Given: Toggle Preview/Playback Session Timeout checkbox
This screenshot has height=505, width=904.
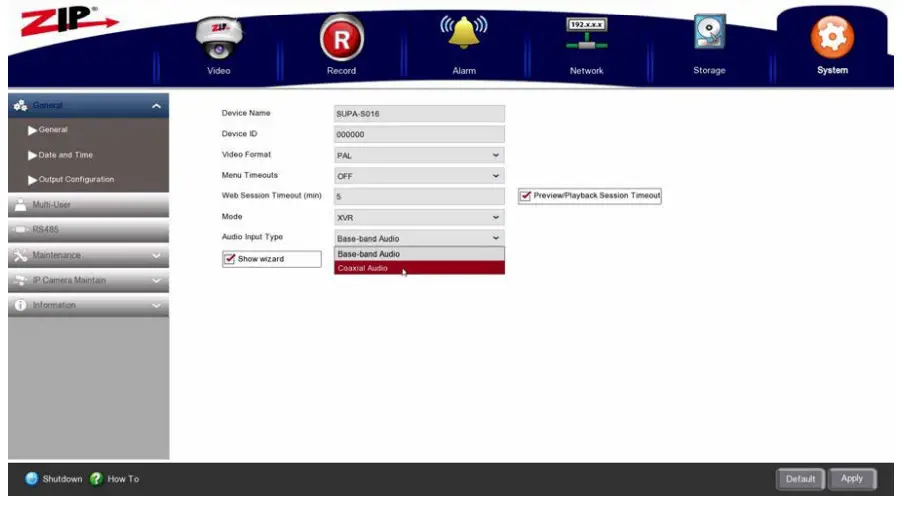Looking at the screenshot, I should (x=525, y=196).
